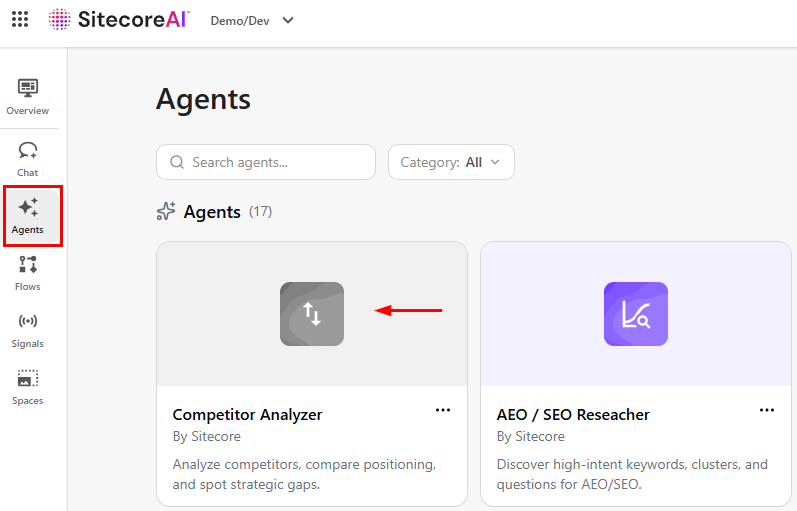
Task: Click the Agents section sparkle icon
Action: [x=166, y=212]
